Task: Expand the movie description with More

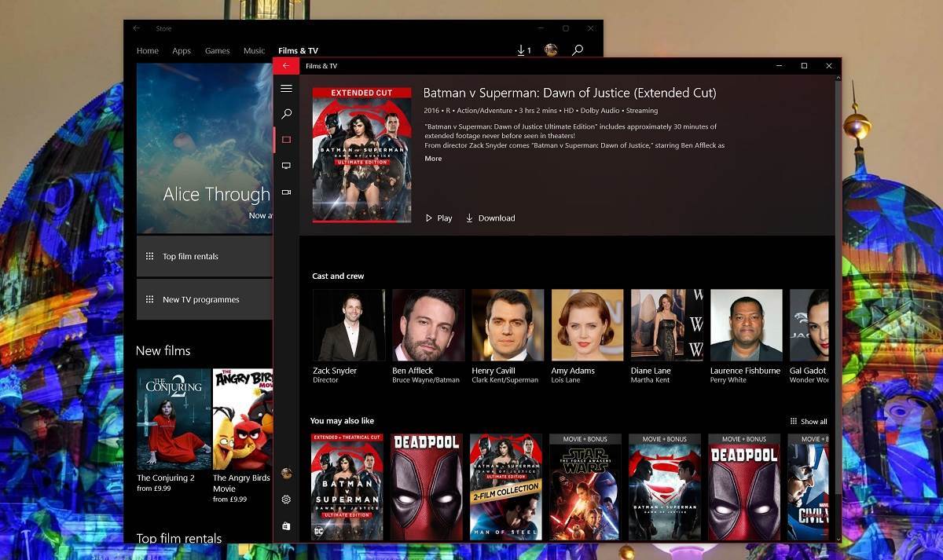Action: [433, 158]
